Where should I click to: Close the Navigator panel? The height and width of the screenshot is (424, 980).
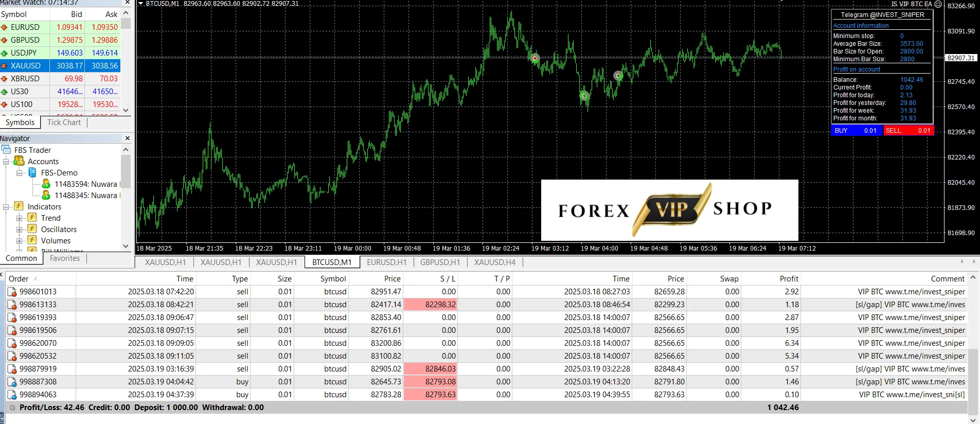[128, 138]
